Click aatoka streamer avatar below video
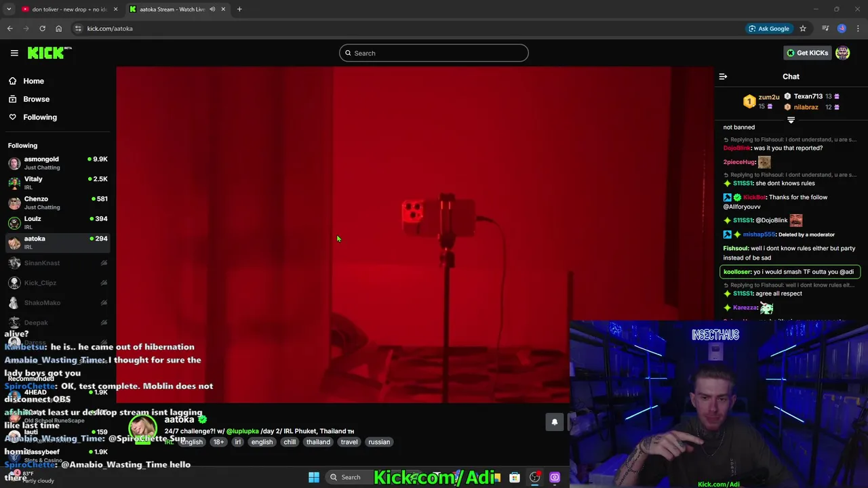This screenshot has width=868, height=488. pos(143,428)
